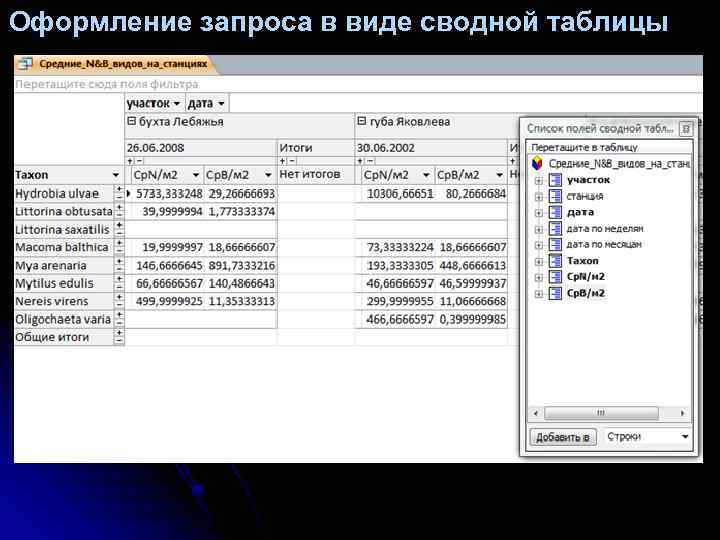Click cell value 891,7333216
Image resolution: width=720 pixels, height=540 pixels.
[242, 265]
